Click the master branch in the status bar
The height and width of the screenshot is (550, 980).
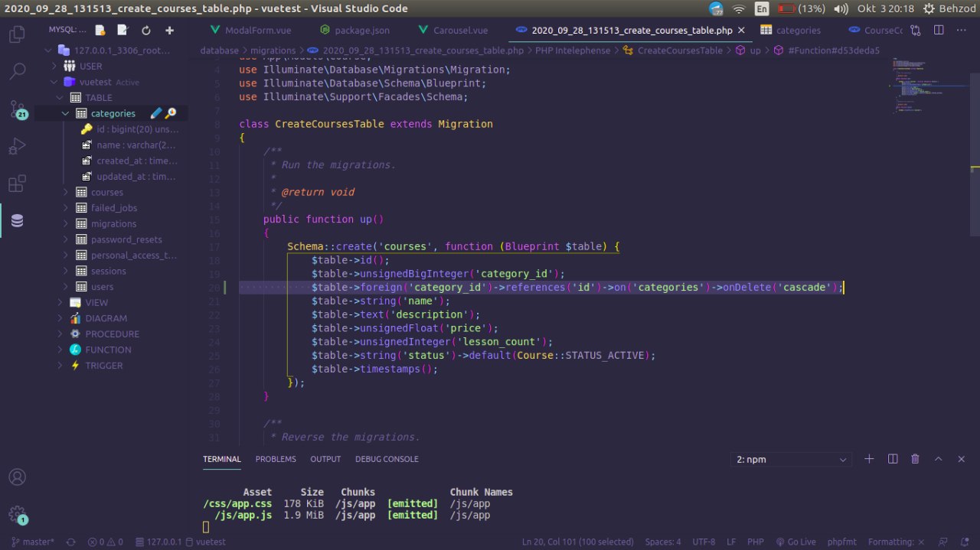point(32,542)
